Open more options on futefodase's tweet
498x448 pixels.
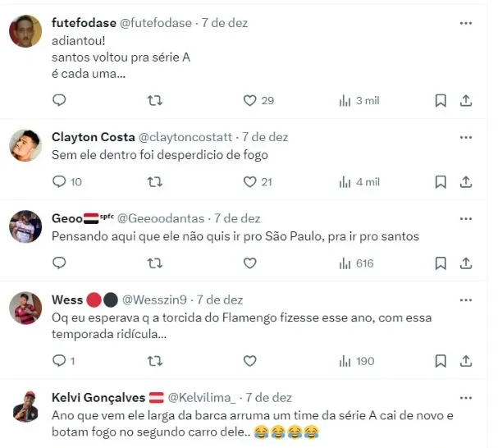click(x=466, y=24)
